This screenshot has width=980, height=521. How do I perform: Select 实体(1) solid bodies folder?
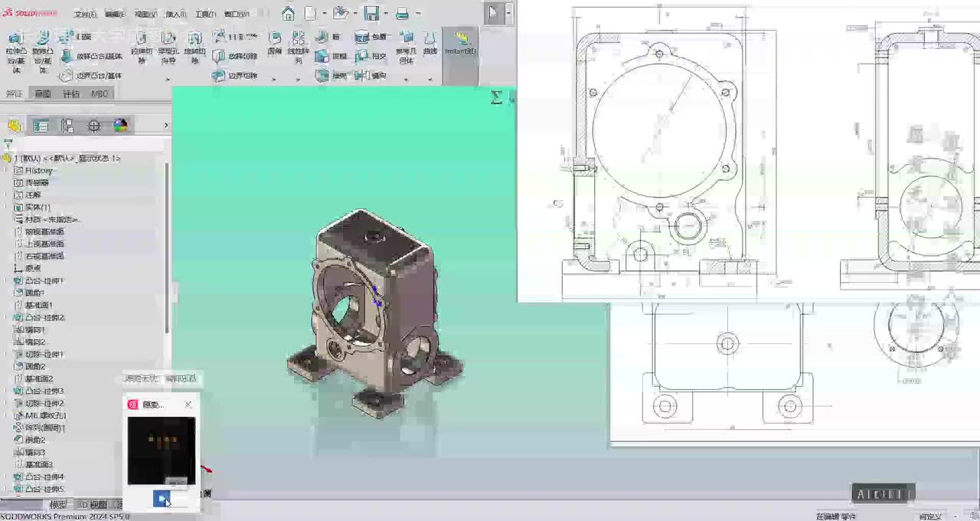coord(38,207)
